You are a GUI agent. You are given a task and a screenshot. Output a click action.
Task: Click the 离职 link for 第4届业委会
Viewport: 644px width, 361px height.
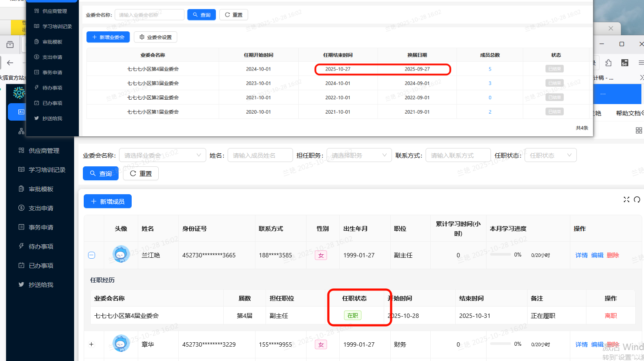click(x=610, y=316)
